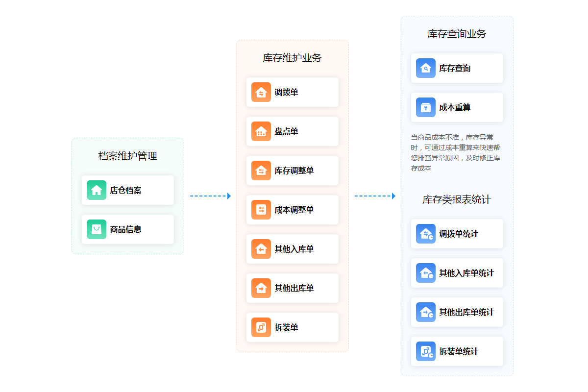This screenshot has height=392, width=588.
Task: Click the orange 库存调整单 icon
Action: click(261, 171)
